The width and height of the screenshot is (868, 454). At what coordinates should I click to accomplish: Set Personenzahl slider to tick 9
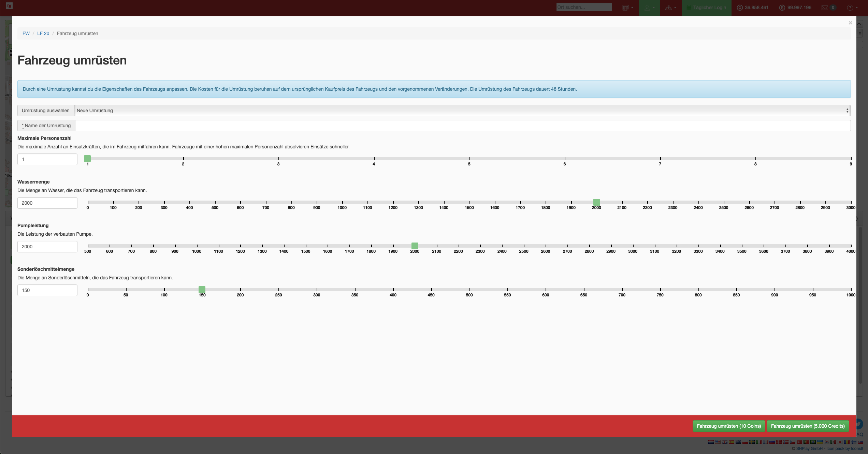851,159
